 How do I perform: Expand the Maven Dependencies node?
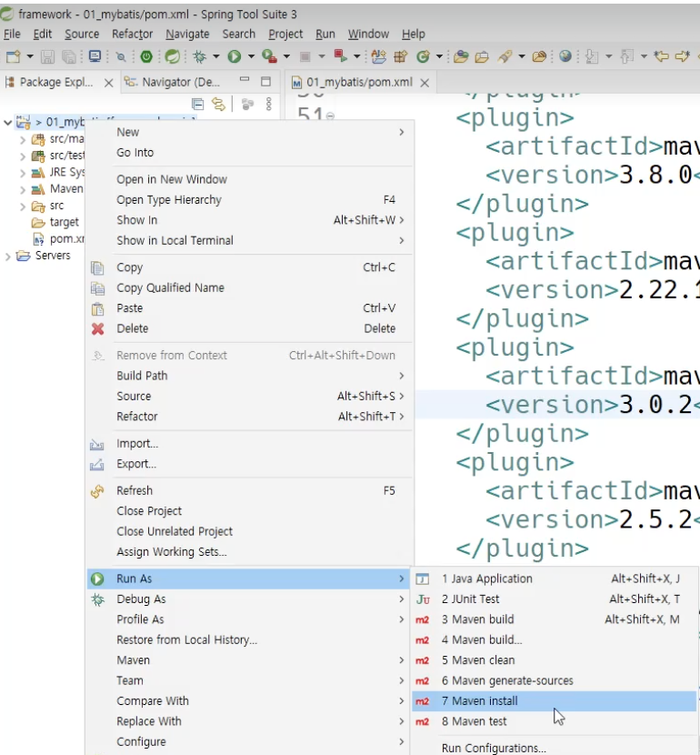click(23, 190)
